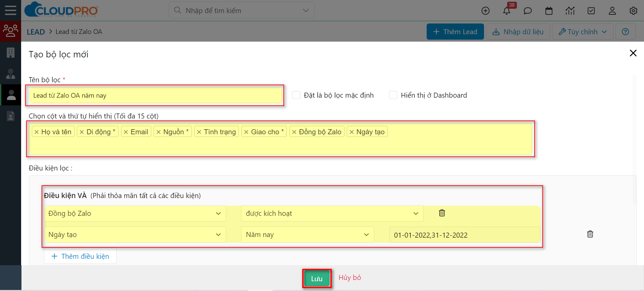Open the quick create plus icon
This screenshot has height=291, width=644.
click(485, 11)
